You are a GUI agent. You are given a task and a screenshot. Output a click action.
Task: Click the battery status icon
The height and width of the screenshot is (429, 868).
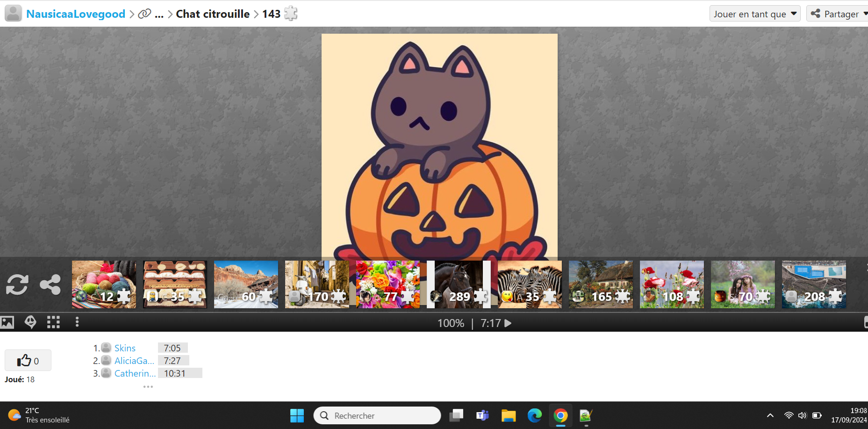[x=817, y=415]
